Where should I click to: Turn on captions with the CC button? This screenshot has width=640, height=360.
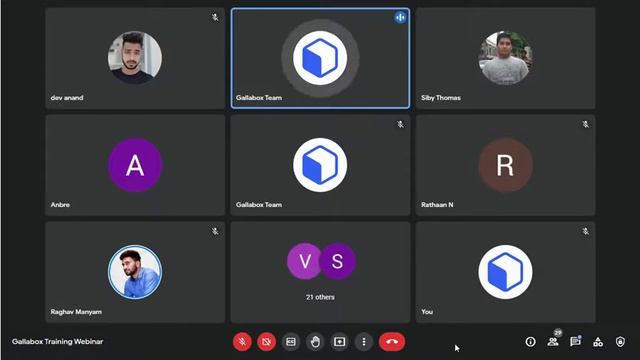pos(291,342)
